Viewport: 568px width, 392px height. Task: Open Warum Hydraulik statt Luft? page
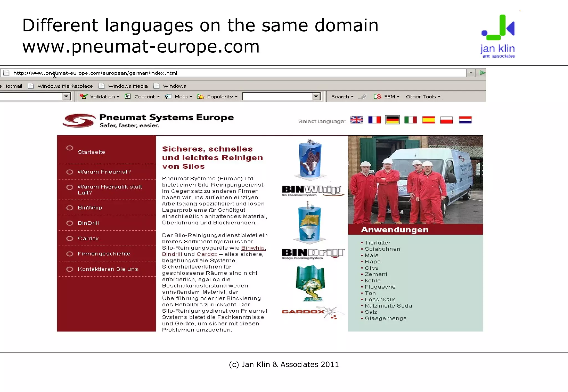click(110, 189)
